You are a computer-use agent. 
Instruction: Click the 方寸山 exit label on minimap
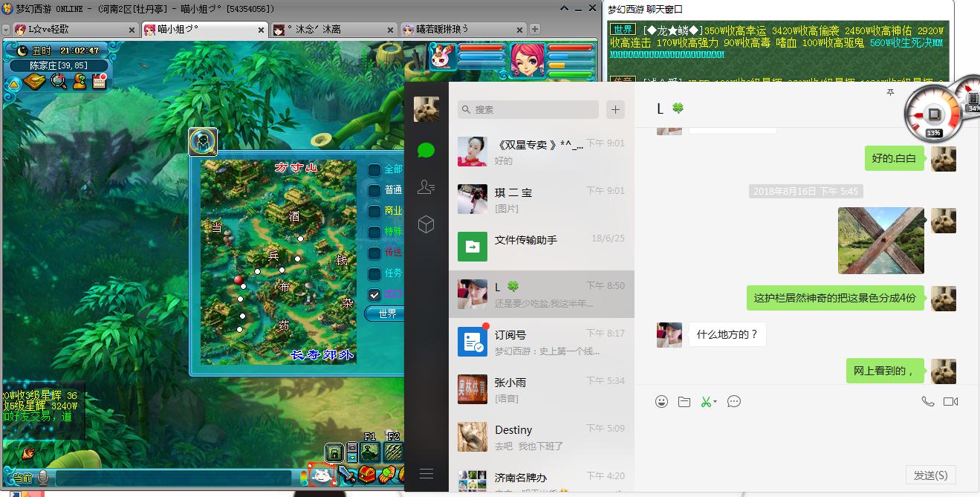coord(296,167)
